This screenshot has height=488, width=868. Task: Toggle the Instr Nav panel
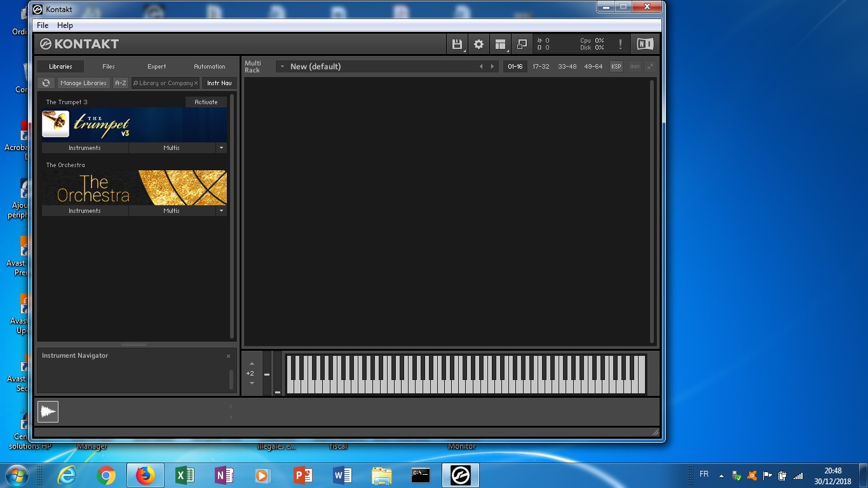219,83
